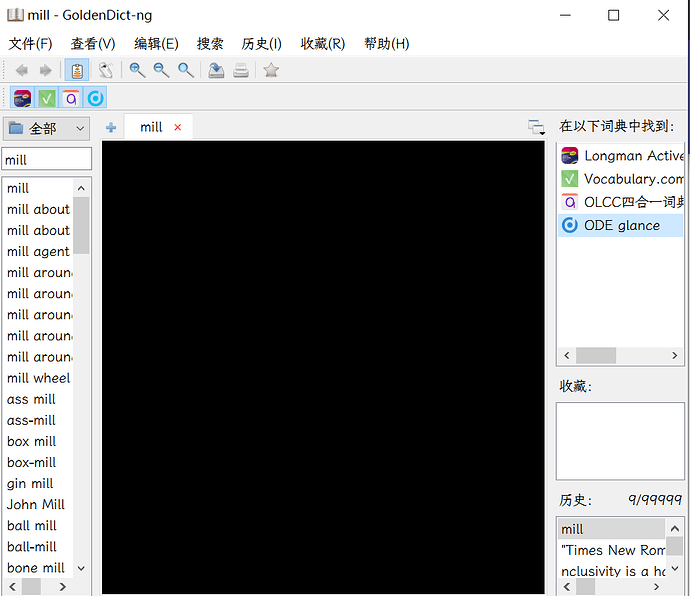Reset zoom with the plain magnifier
690x596 pixels.
(185, 70)
